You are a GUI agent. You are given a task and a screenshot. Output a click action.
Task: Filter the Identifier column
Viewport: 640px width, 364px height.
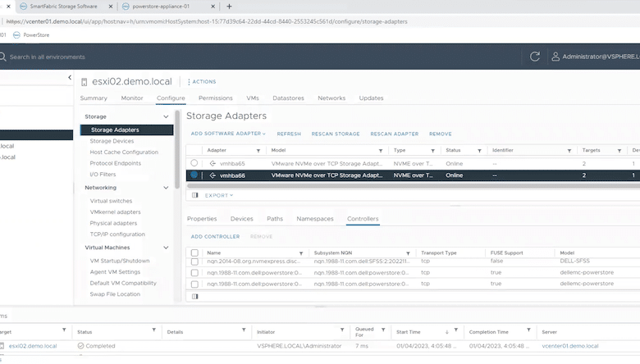pyautogui.click(x=569, y=151)
